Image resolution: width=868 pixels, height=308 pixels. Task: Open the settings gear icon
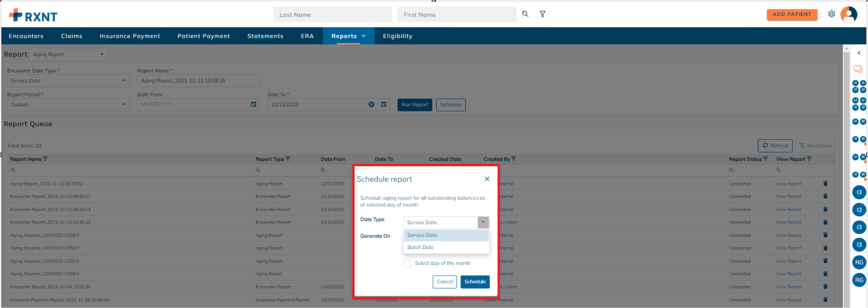831,14
